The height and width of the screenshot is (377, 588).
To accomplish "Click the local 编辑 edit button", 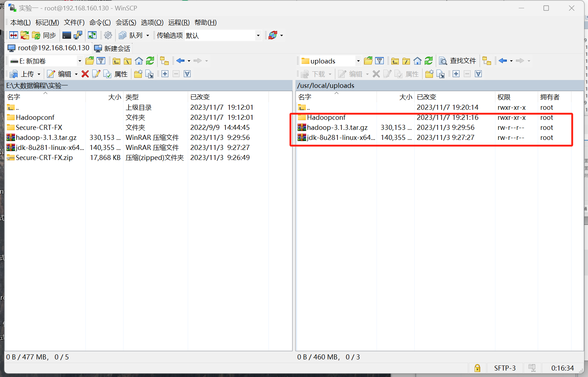I will click(x=60, y=74).
